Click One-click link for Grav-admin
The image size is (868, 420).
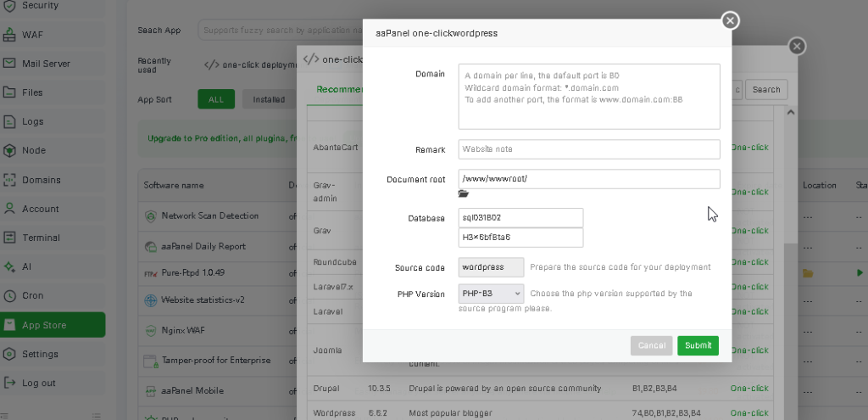[749, 192]
